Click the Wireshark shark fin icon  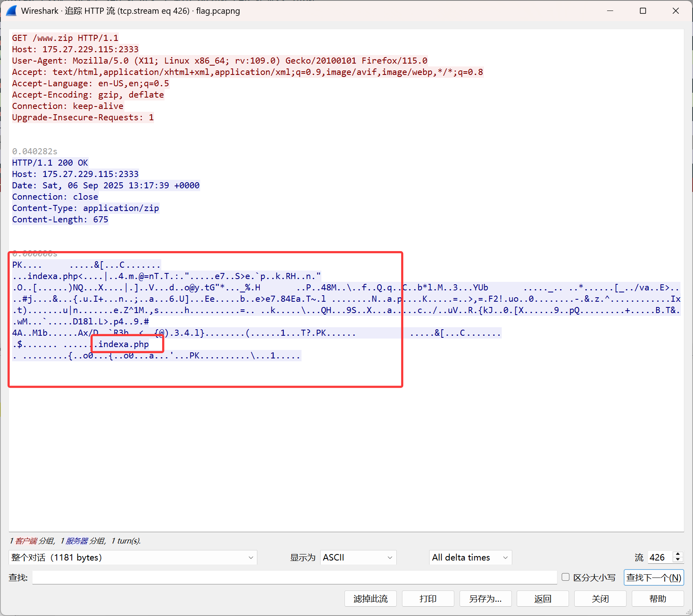(11, 11)
